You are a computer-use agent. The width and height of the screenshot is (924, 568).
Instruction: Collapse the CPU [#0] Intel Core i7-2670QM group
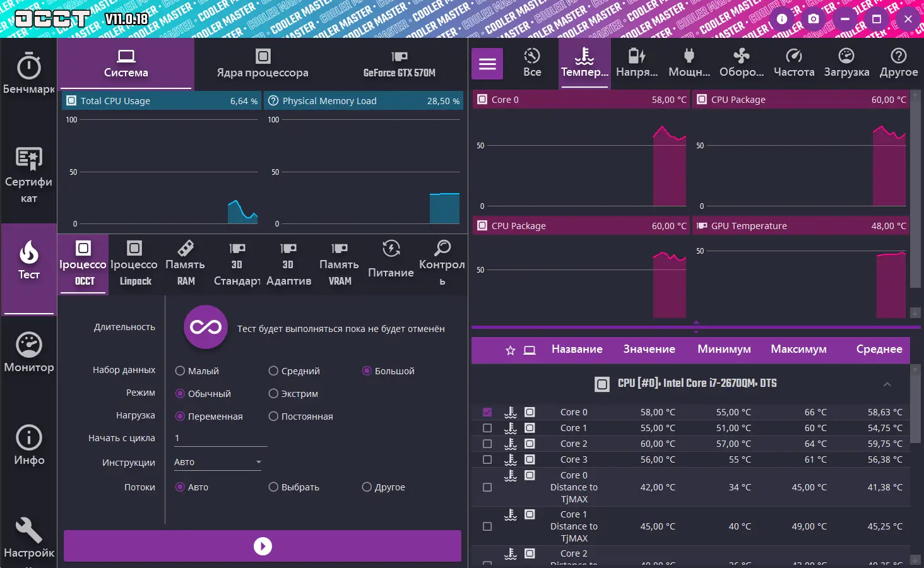pos(887,384)
